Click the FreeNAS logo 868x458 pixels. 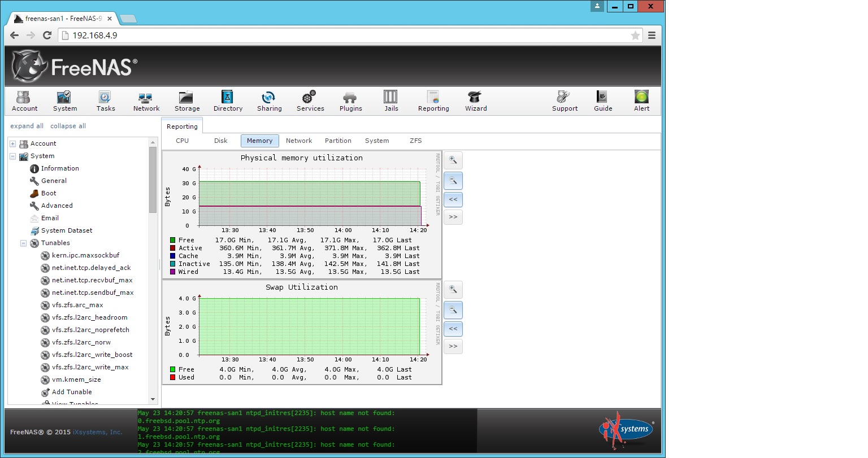click(75, 67)
